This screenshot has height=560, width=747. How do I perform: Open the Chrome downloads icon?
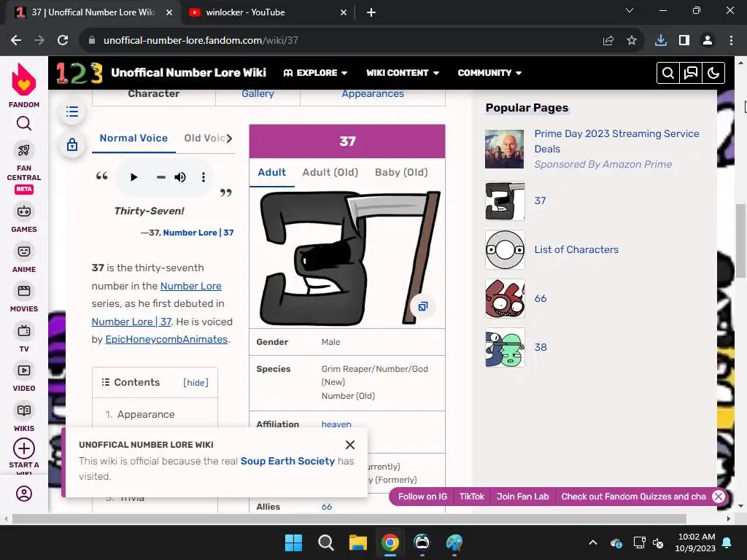pyautogui.click(x=661, y=41)
